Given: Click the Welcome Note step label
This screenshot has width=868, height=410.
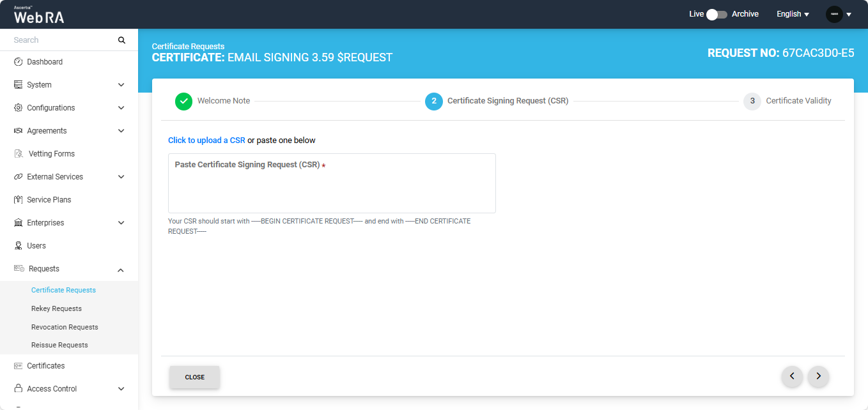Looking at the screenshot, I should click(224, 101).
